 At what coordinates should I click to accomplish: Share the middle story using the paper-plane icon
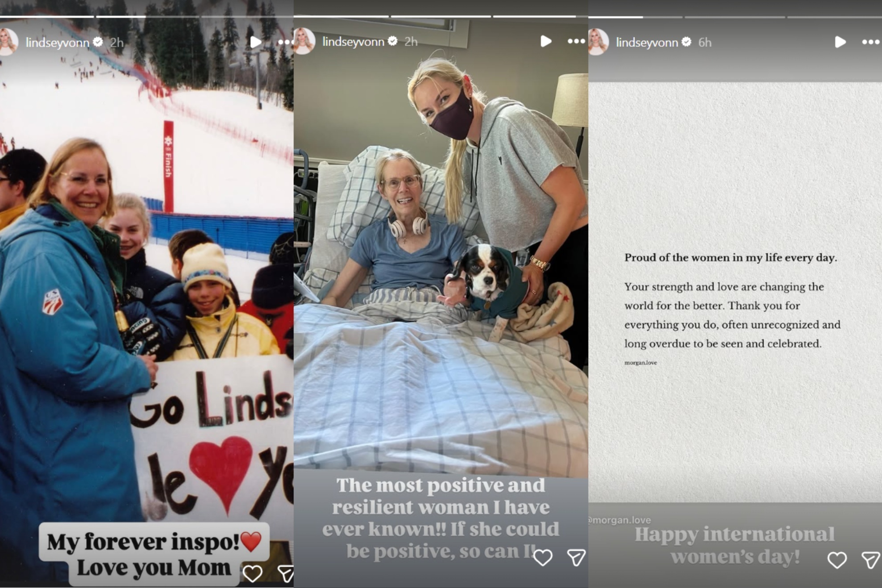(576, 557)
